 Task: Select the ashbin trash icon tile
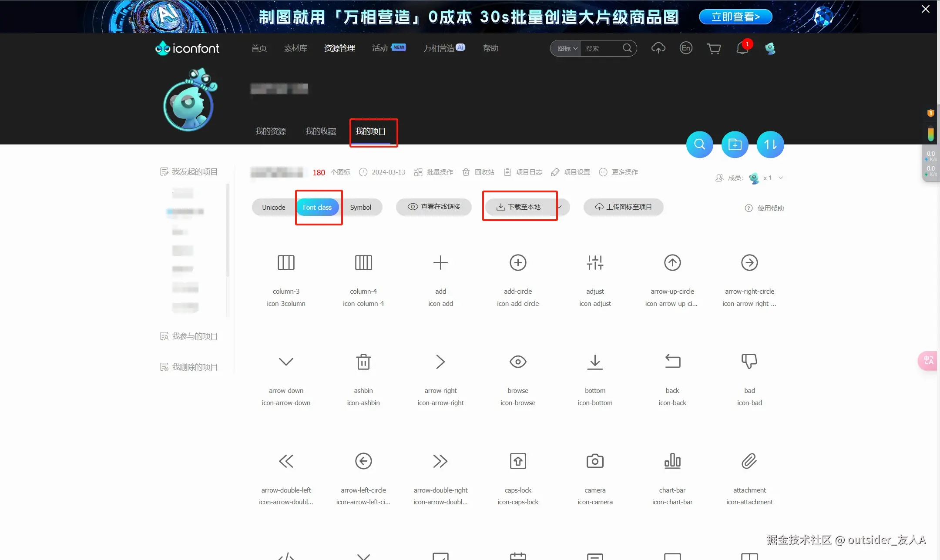(x=363, y=362)
